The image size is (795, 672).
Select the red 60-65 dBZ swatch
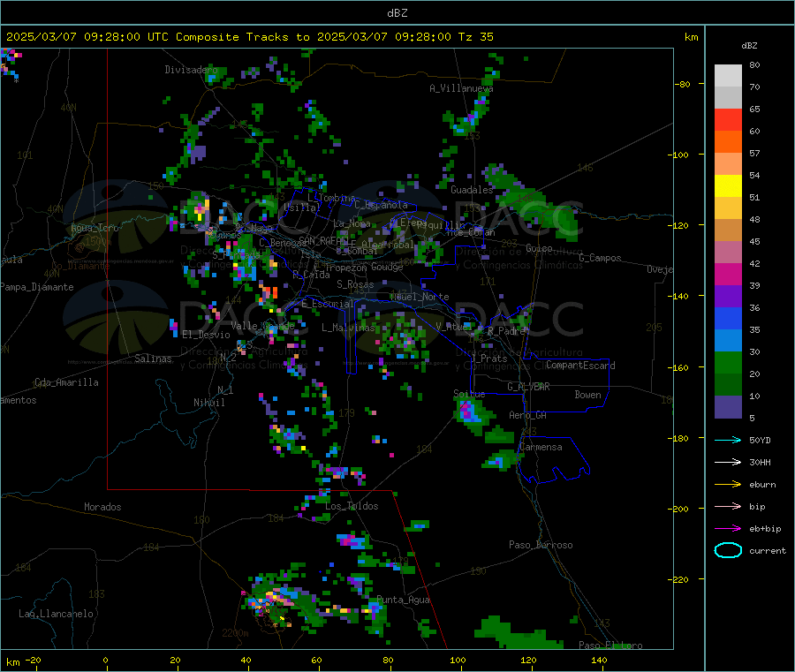[728, 119]
